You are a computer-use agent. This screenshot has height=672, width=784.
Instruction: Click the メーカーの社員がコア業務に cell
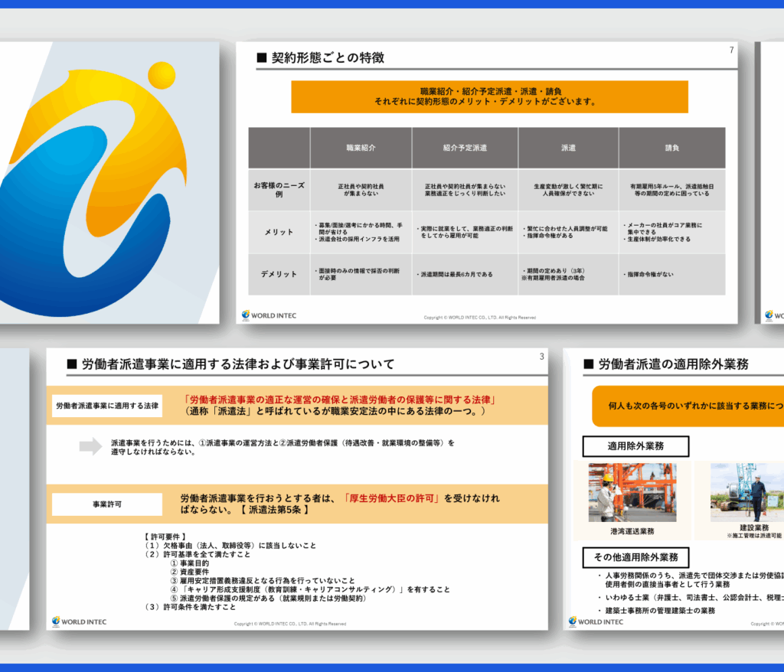click(672, 232)
